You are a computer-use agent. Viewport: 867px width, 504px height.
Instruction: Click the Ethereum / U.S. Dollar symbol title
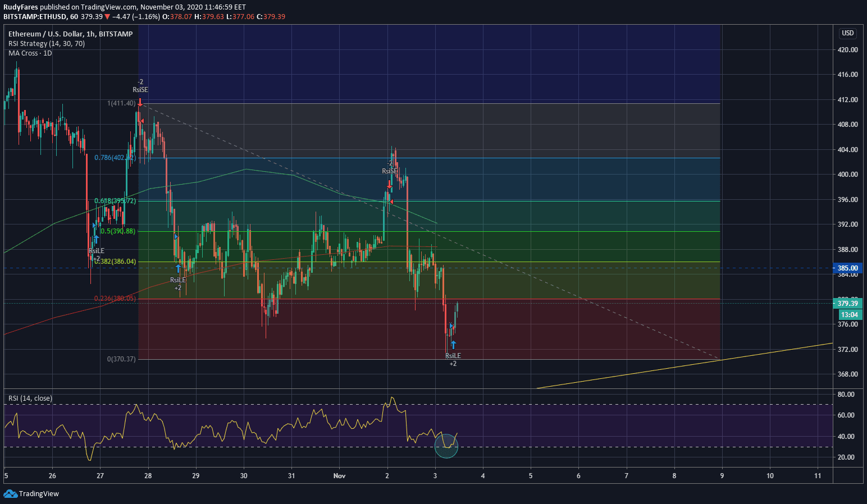[x=70, y=34]
